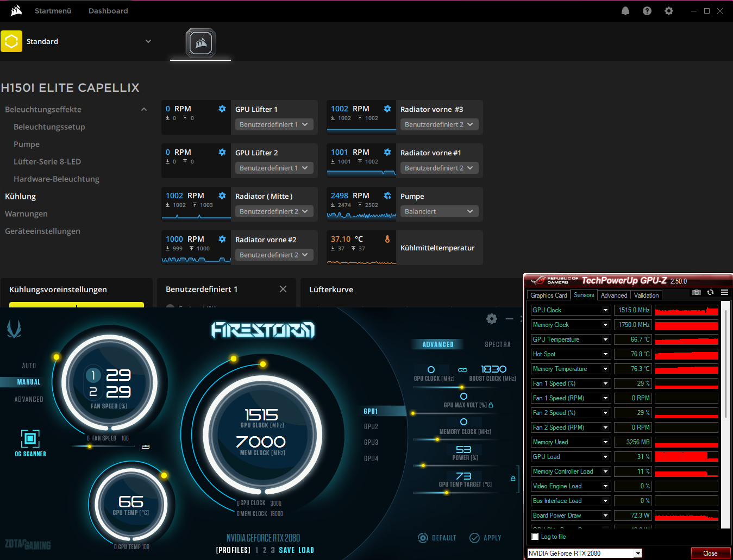Open NVIDIA GeForce RTX 2080 GPU selector
Screen dimensions: 733x560
585,553
